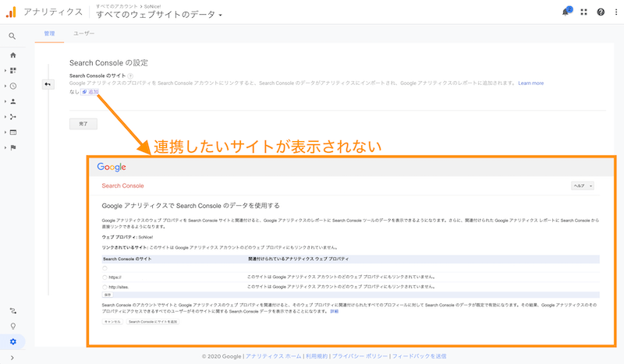The height and width of the screenshot is (364, 624).
Task: Click the 保存 button under site list
Action: [108, 295]
